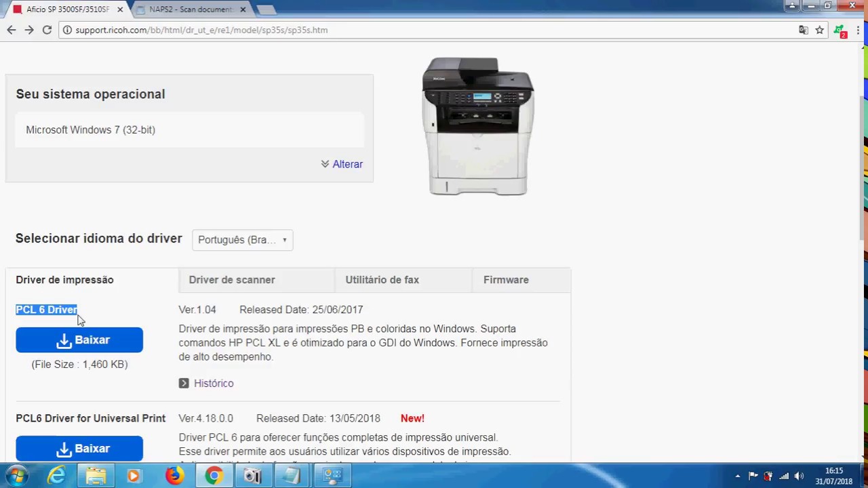Image resolution: width=868 pixels, height=488 pixels.
Task: Open the taskbar clock showing 16:15
Action: (x=834, y=476)
